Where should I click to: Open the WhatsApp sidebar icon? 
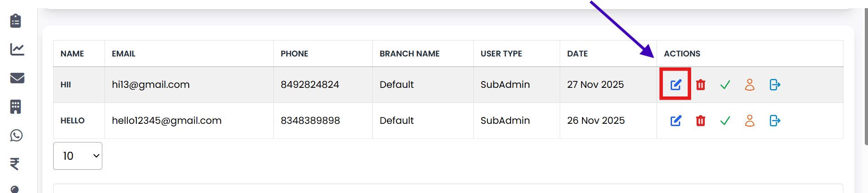[x=16, y=135]
